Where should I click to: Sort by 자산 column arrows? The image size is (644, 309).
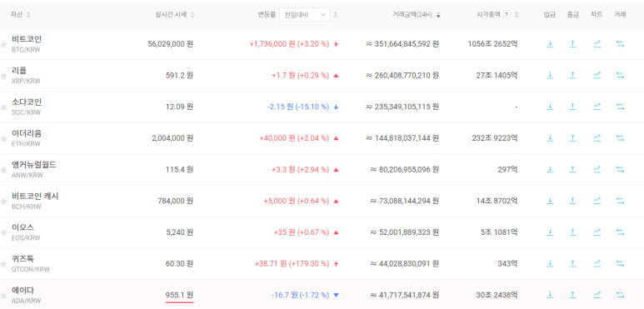pyautogui.click(x=28, y=15)
